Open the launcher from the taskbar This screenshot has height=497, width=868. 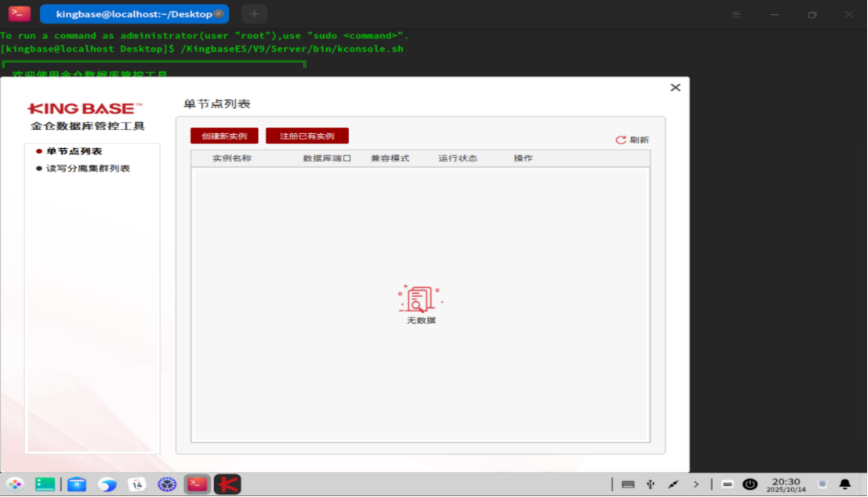point(15,484)
